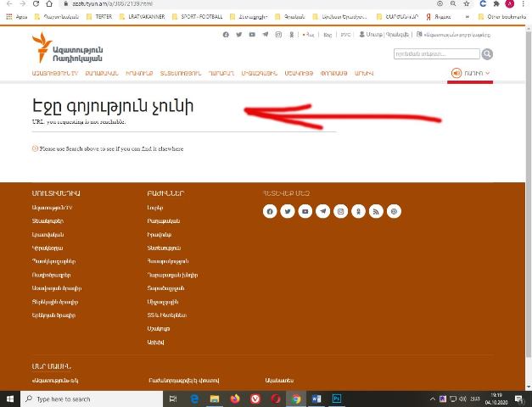Viewport: 532px width, 407px height.
Task: Open Facebook icon in footer social row
Action: (270, 211)
